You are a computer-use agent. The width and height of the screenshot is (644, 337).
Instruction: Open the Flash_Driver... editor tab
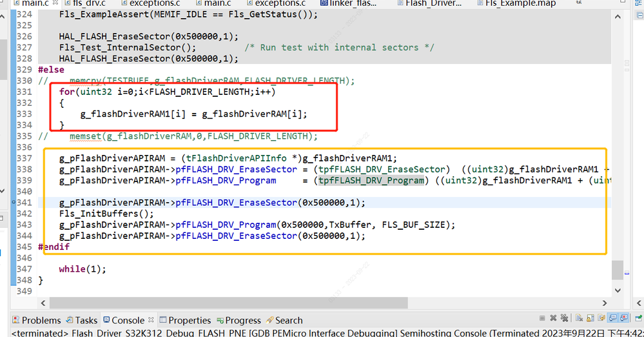coord(429,3)
